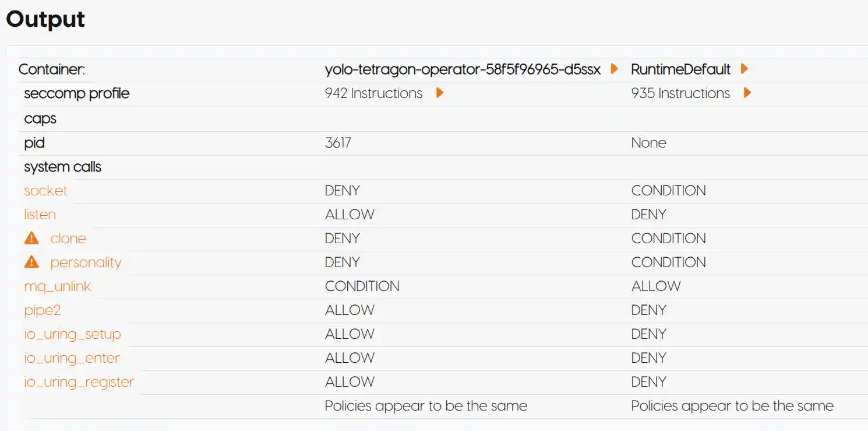
Task: Open the personality system call link
Action: [86, 262]
